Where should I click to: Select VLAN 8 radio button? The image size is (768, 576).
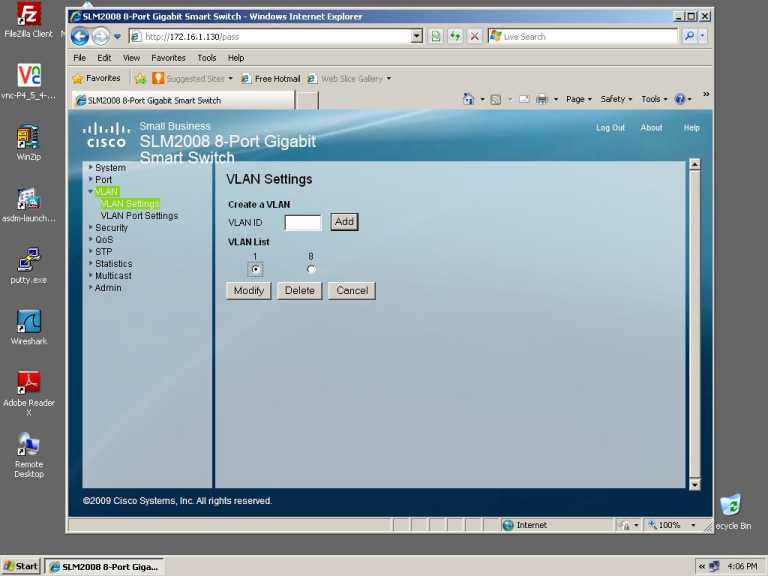[x=311, y=269]
